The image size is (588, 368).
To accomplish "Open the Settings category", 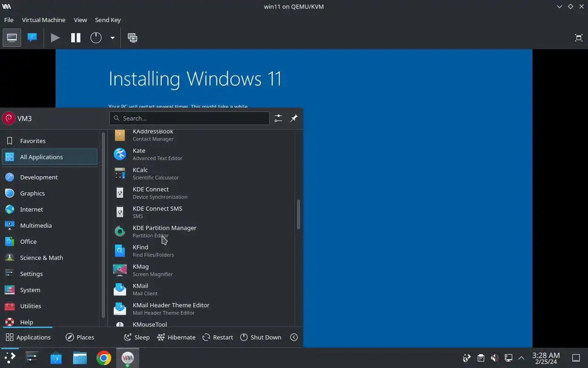I will (50, 274).
